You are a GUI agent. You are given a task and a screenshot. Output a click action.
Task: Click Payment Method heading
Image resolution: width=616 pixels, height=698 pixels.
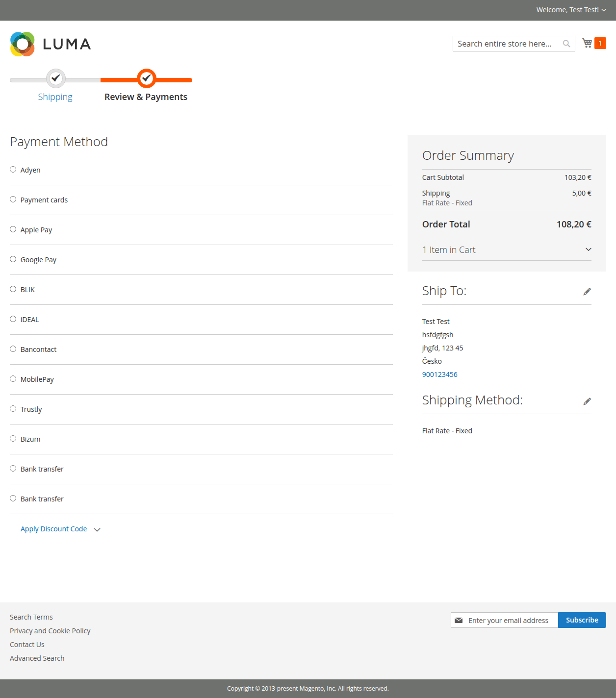(x=59, y=142)
